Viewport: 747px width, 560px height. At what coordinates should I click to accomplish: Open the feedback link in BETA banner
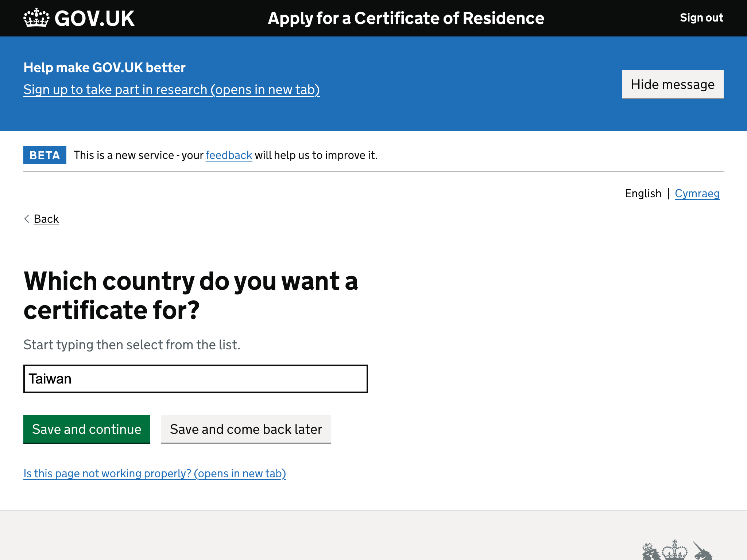pyautogui.click(x=229, y=155)
